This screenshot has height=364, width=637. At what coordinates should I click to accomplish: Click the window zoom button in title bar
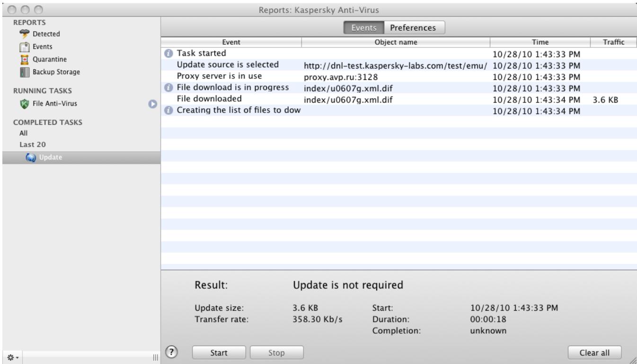click(39, 9)
